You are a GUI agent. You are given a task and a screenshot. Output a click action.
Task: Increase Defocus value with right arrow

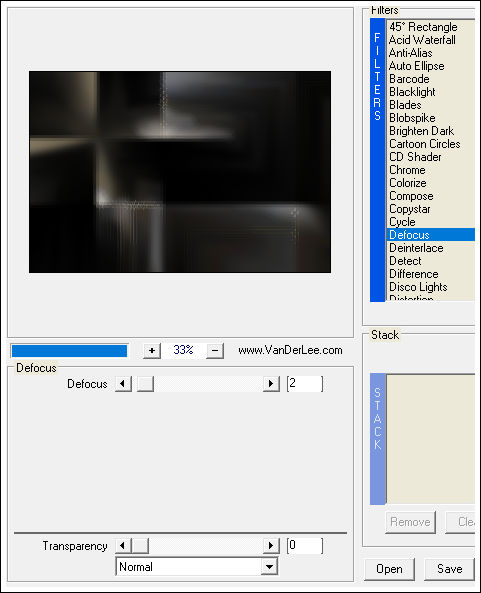(271, 384)
